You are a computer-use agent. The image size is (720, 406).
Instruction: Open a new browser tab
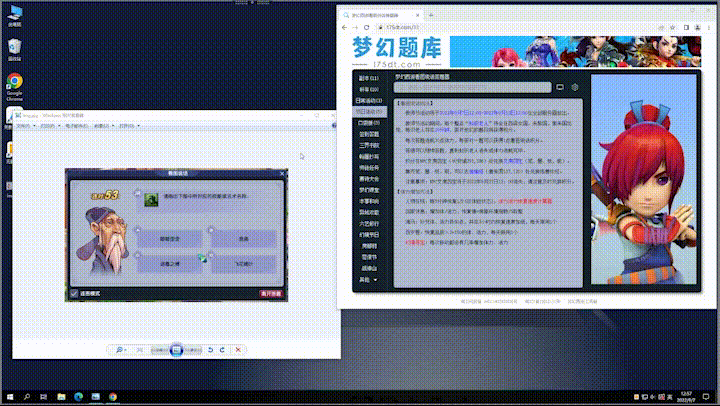(431, 15)
